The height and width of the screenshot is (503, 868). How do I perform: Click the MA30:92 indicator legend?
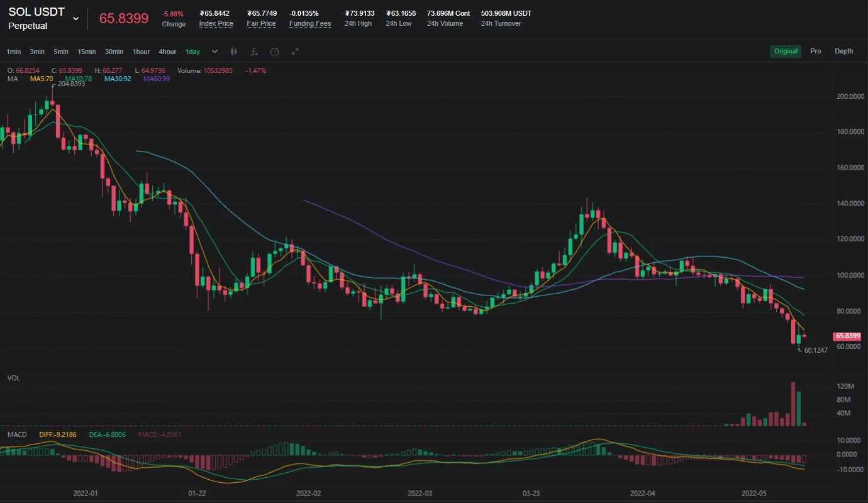(x=118, y=79)
